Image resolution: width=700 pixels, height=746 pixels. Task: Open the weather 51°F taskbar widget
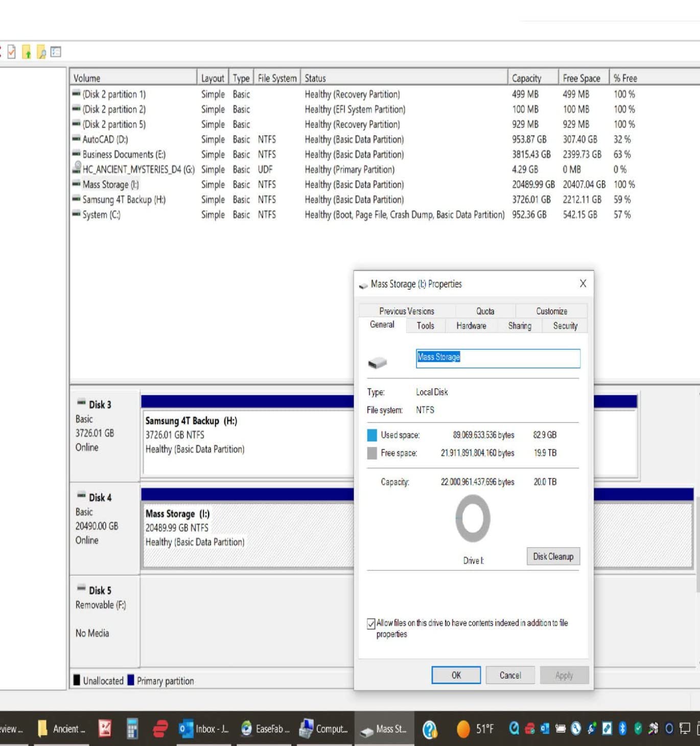(475, 729)
